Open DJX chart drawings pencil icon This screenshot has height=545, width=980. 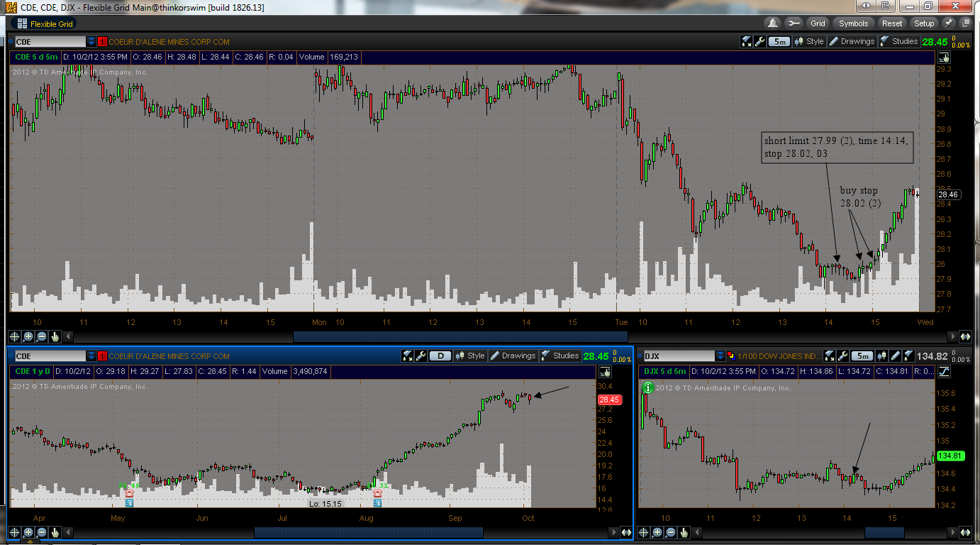click(x=895, y=356)
